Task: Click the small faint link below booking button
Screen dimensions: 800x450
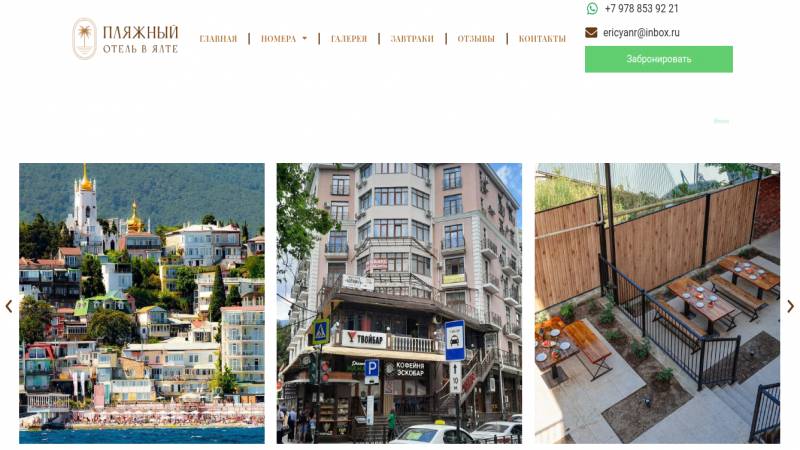Action: click(721, 121)
